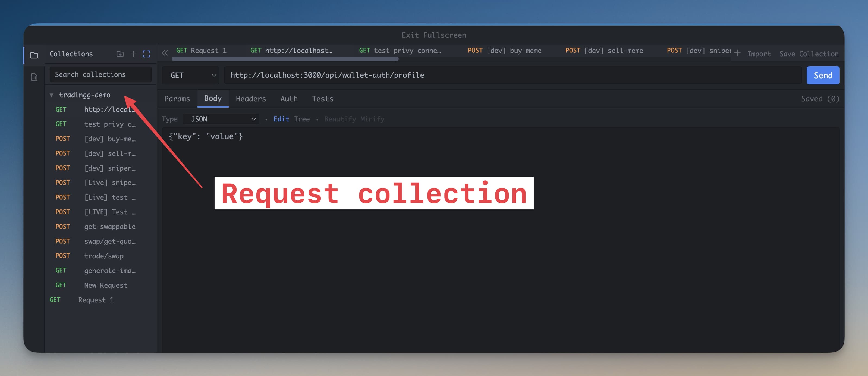Select the tradingg-demo collection name
This screenshot has height=376, width=868.
point(84,95)
